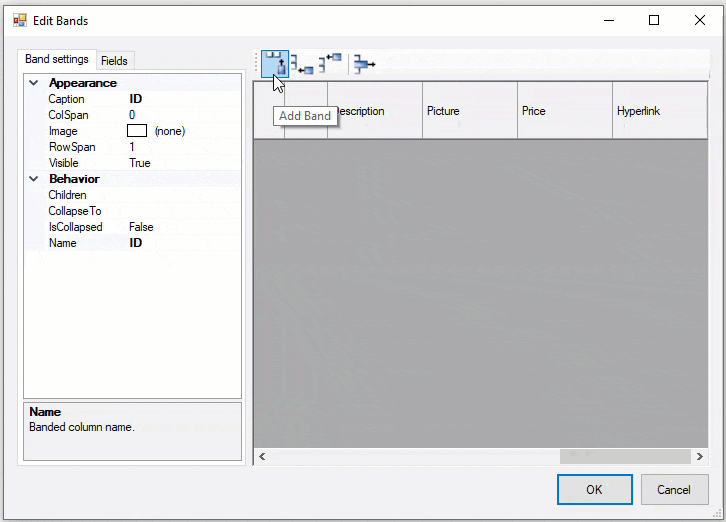Collapse the Behavior property category
Image resolution: width=726 pixels, height=522 pixels.
pos(34,179)
